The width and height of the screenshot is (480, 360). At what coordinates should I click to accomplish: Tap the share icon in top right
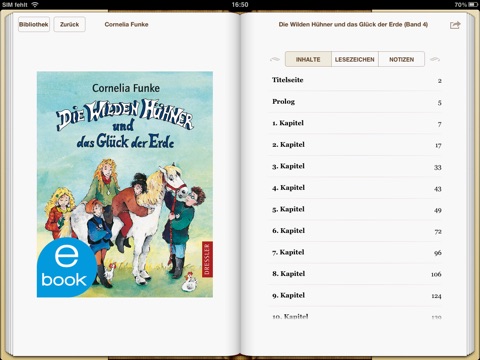[x=455, y=25]
